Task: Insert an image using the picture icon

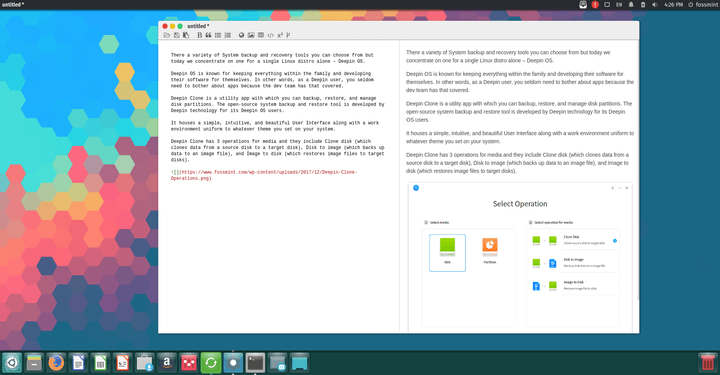Action: point(251,35)
